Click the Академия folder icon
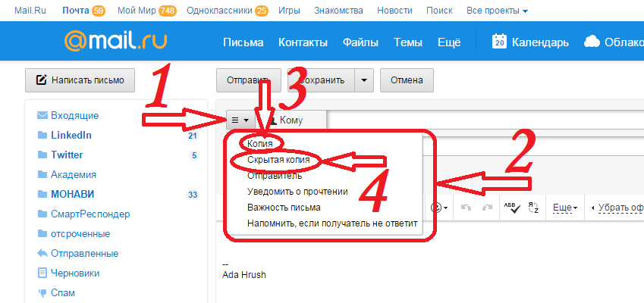The image size is (644, 303). (42, 175)
